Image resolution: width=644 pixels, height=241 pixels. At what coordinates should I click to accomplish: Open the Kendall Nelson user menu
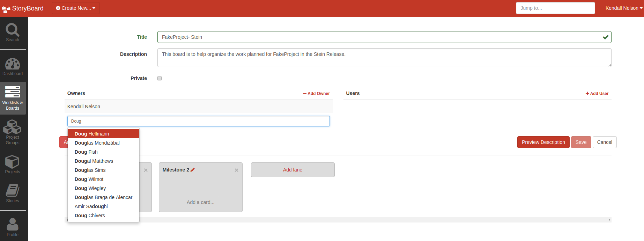click(623, 8)
